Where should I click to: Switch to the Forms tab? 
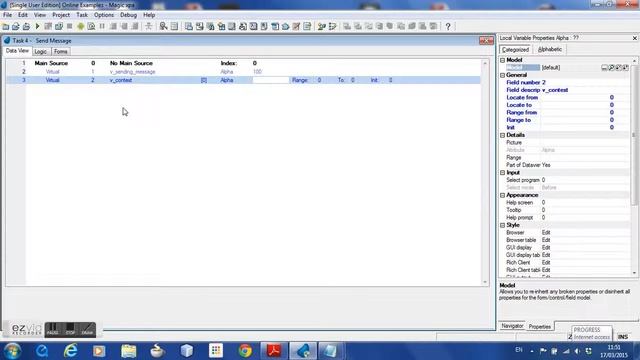coord(60,51)
